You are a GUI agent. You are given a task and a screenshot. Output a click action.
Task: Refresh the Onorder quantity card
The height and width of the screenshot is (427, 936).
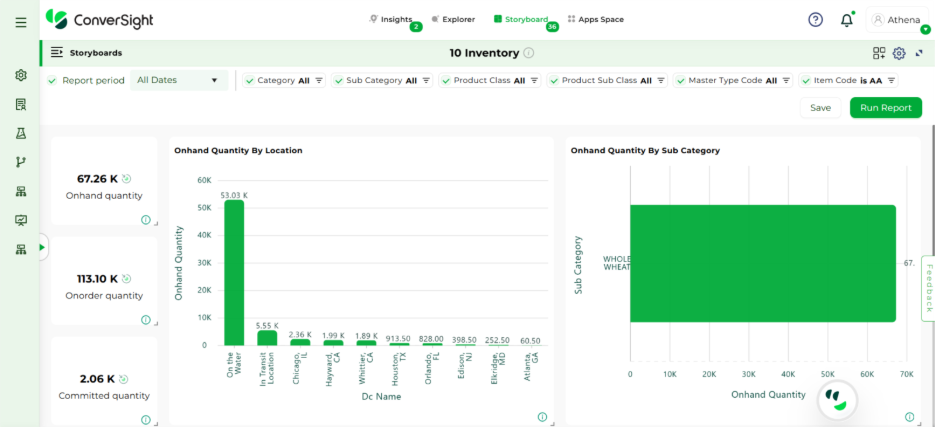click(x=127, y=279)
